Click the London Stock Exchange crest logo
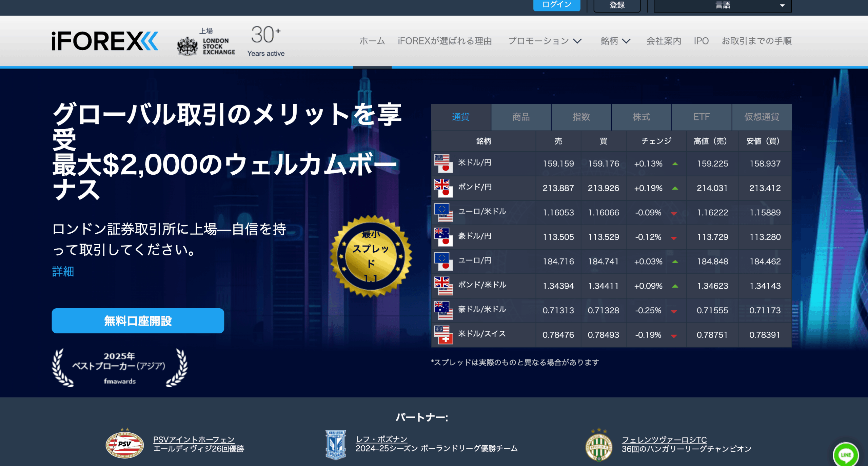The height and width of the screenshot is (466, 868). click(x=187, y=46)
